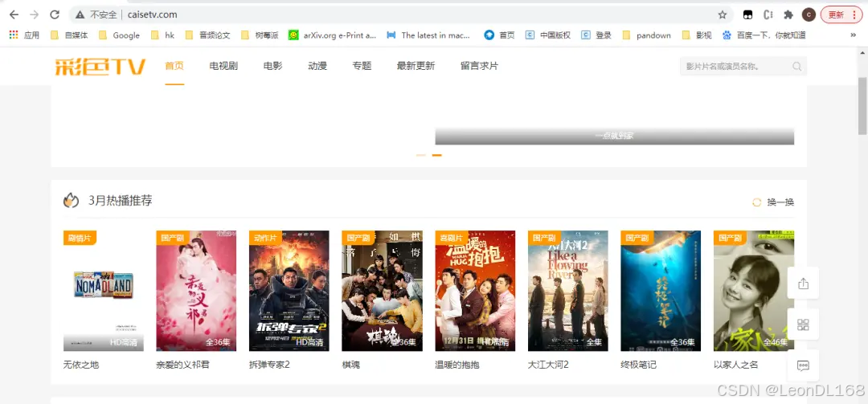The image size is (868, 404).
Task: Open the 留言求片 navigation tab
Action: pyautogui.click(x=479, y=66)
